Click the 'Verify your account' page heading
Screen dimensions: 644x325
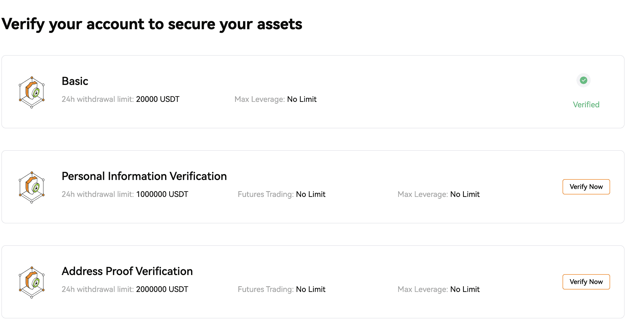pyautogui.click(x=152, y=24)
